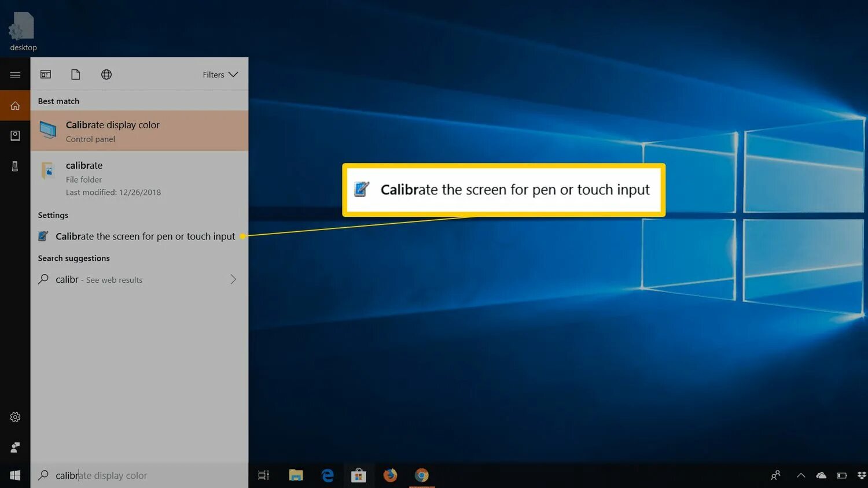The height and width of the screenshot is (488, 868).
Task: Click the Best match heading
Action: pyautogui.click(x=58, y=101)
